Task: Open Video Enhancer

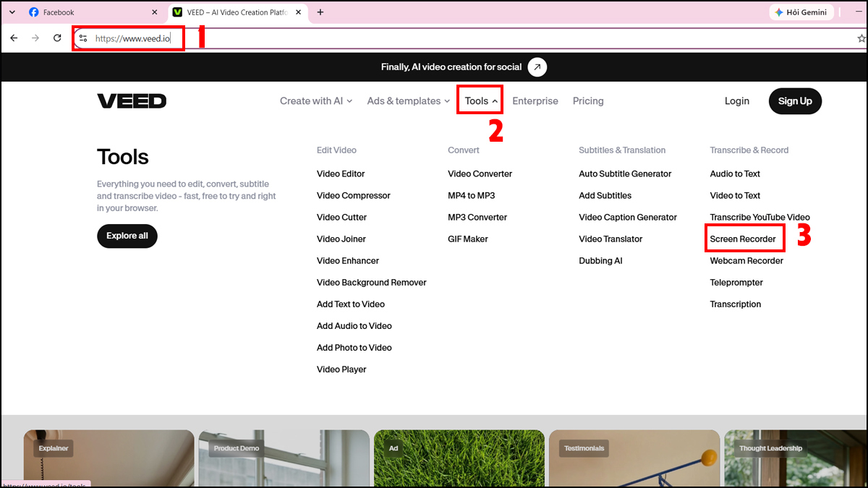Action: point(348,260)
